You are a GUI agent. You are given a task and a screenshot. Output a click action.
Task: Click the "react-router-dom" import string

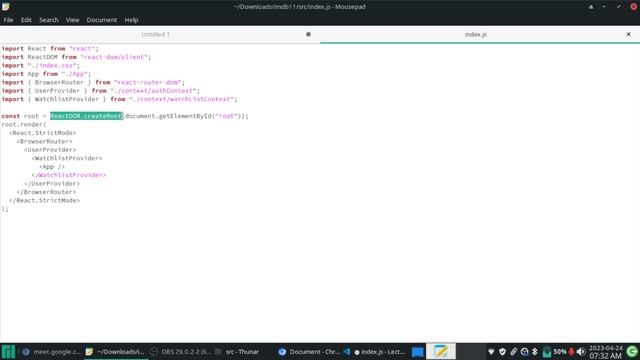click(147, 82)
